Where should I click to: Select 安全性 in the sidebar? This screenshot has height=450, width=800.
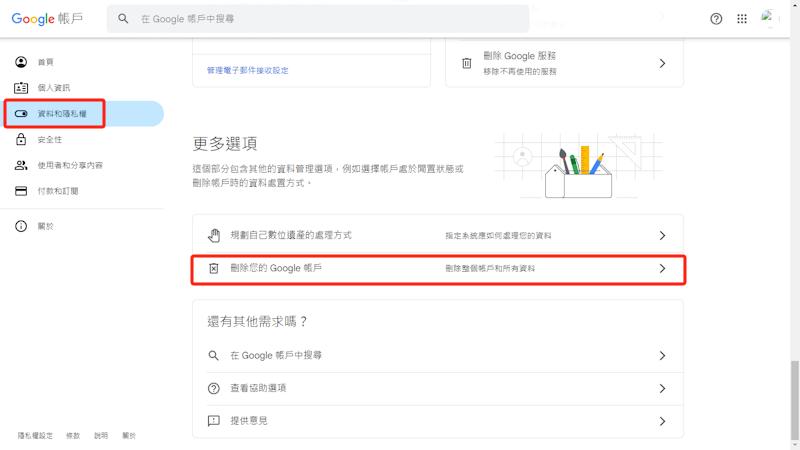pyautogui.click(x=49, y=139)
